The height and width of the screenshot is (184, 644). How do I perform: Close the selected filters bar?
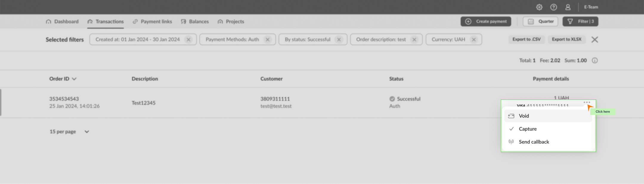(595, 40)
